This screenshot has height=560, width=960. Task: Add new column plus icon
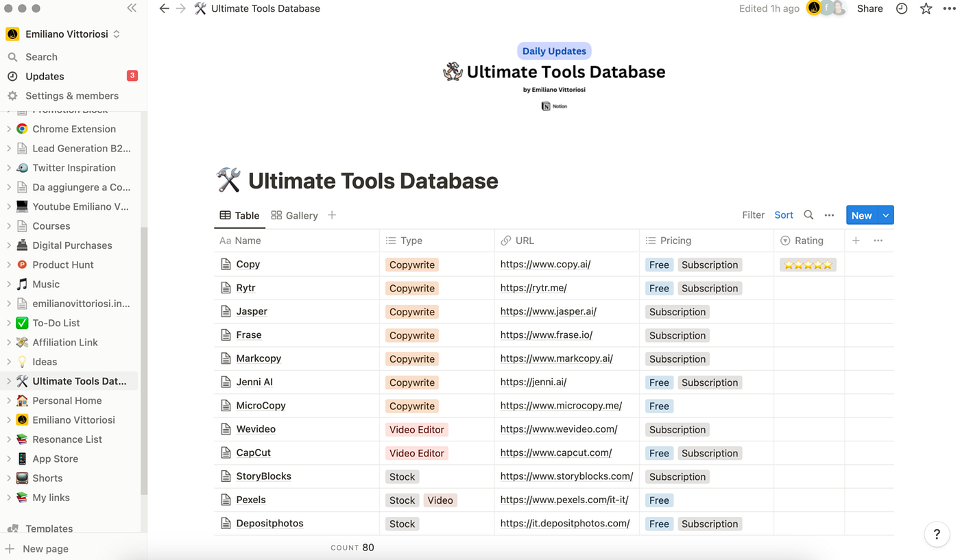(x=856, y=241)
